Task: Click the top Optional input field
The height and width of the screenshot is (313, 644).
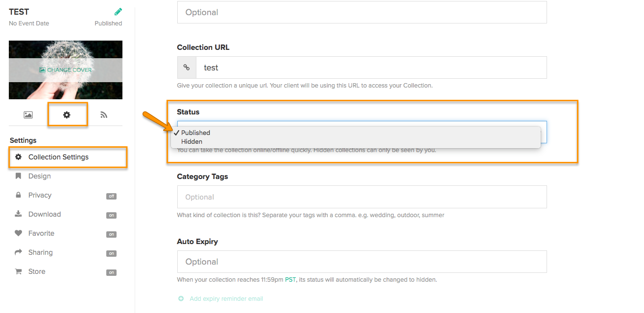Action: [362, 12]
